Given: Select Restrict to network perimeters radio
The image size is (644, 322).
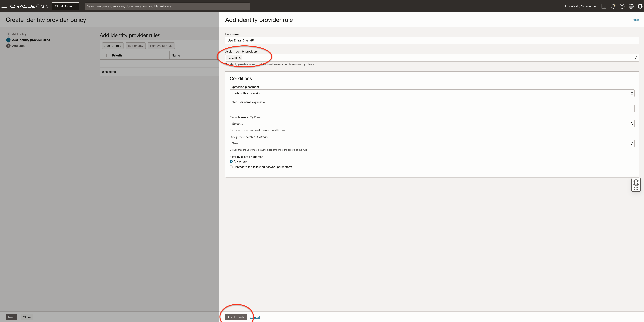Looking at the screenshot, I should coord(231,167).
